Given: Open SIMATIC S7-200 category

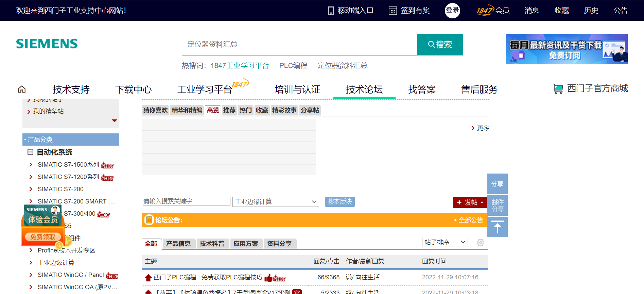Looking at the screenshot, I should point(60,189).
